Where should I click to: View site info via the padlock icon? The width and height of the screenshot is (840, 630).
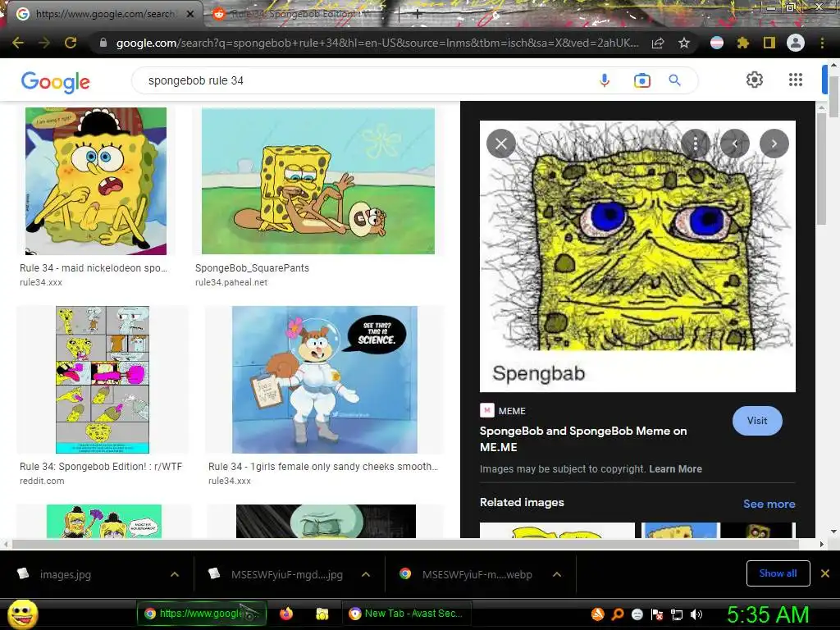[103, 43]
